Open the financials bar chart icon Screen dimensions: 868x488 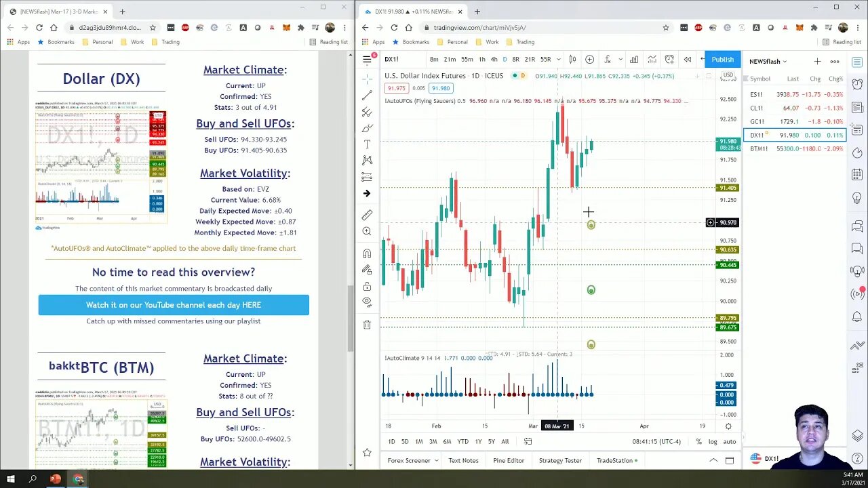point(633,59)
